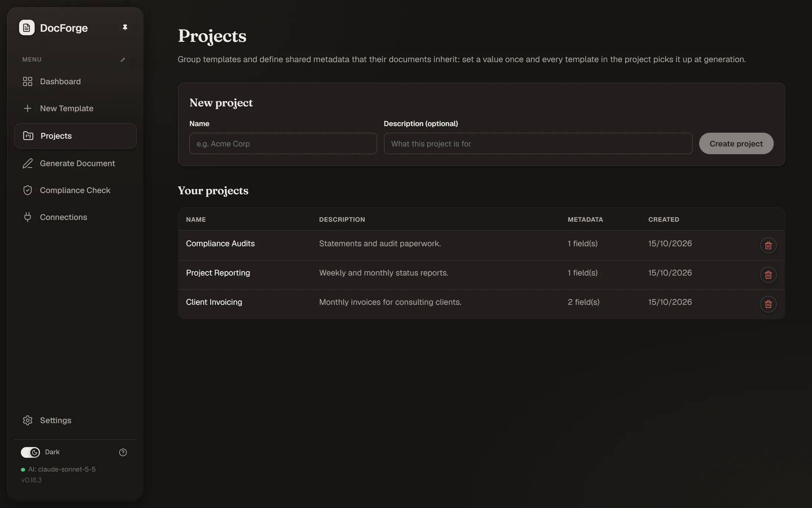Go to New Template
This screenshot has width=812, height=508.
[x=75, y=109]
